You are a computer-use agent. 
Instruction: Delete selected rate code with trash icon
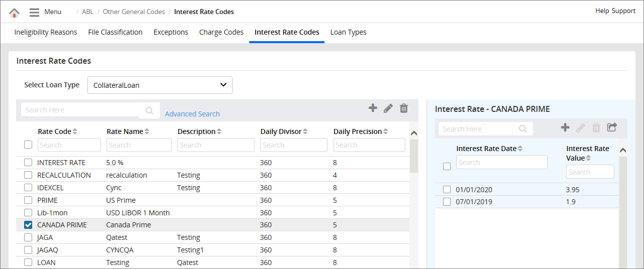tap(404, 108)
